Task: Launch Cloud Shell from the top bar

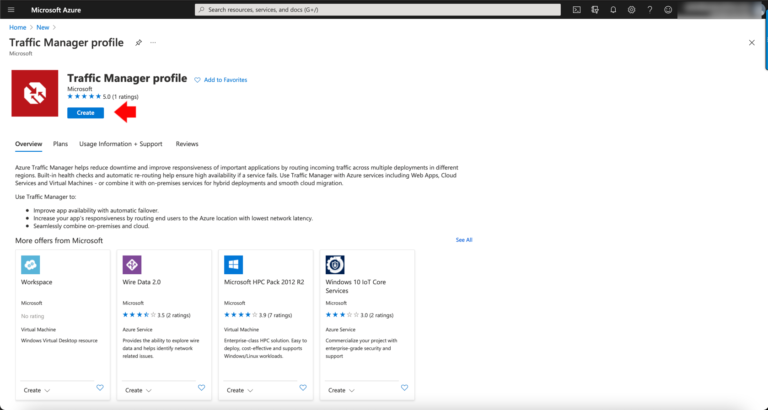Action: coord(577,10)
